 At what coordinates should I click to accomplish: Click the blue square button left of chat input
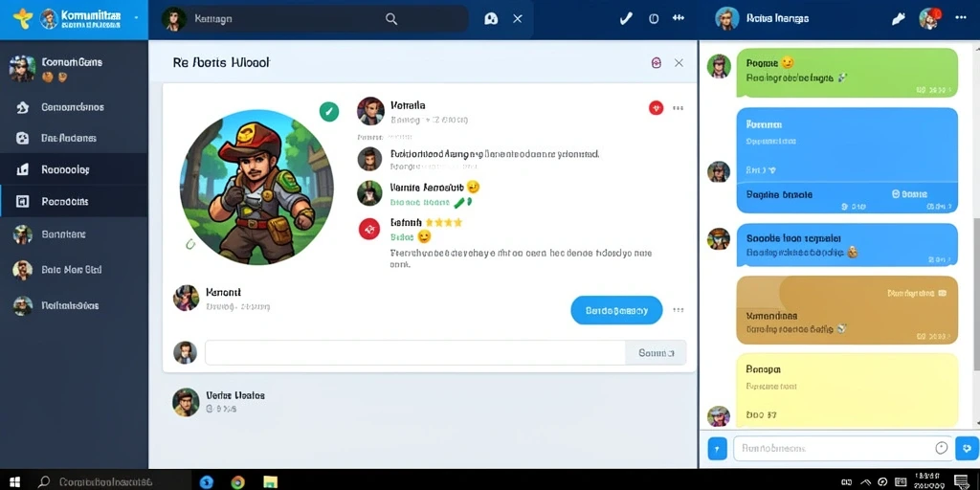717,448
